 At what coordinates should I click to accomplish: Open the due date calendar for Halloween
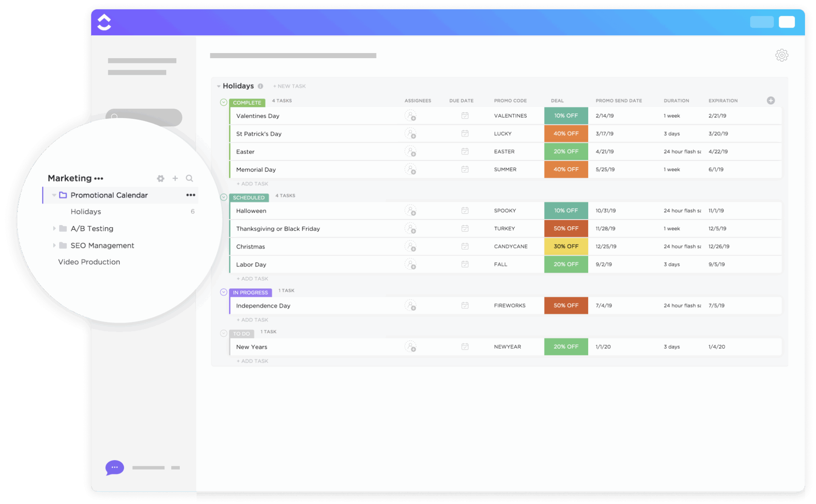(x=465, y=210)
